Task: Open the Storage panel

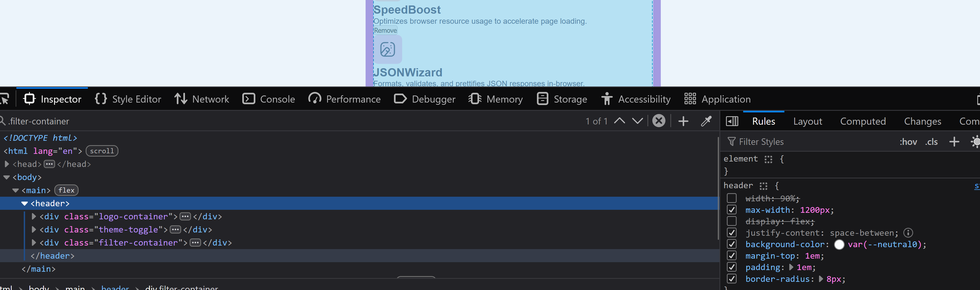Action: click(x=562, y=99)
